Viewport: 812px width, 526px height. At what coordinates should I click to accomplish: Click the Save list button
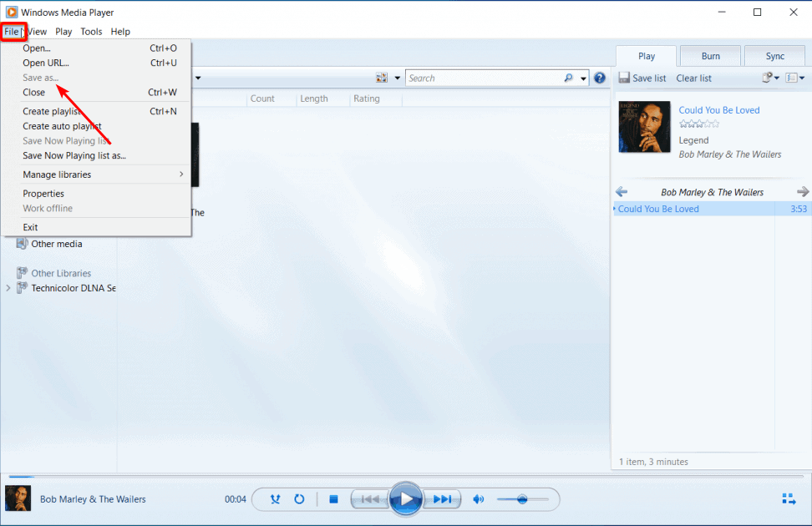pyautogui.click(x=642, y=78)
